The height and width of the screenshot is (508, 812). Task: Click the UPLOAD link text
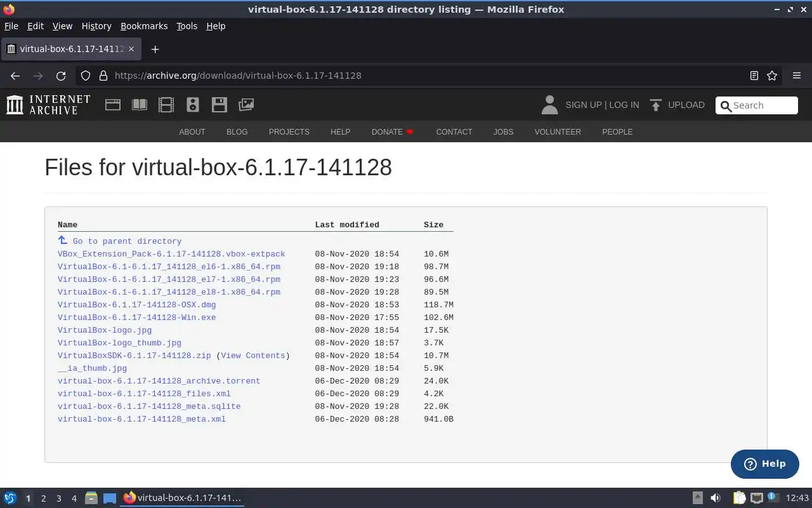pyautogui.click(x=686, y=105)
